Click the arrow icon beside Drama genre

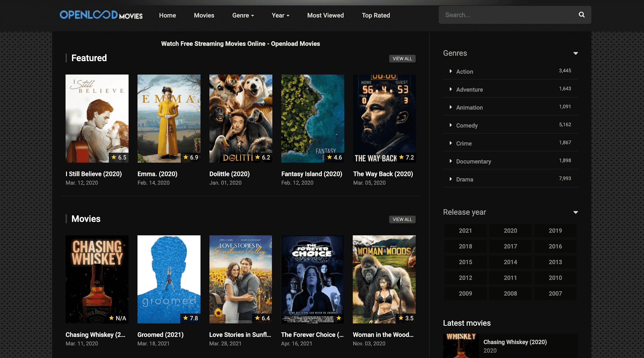[x=451, y=179]
